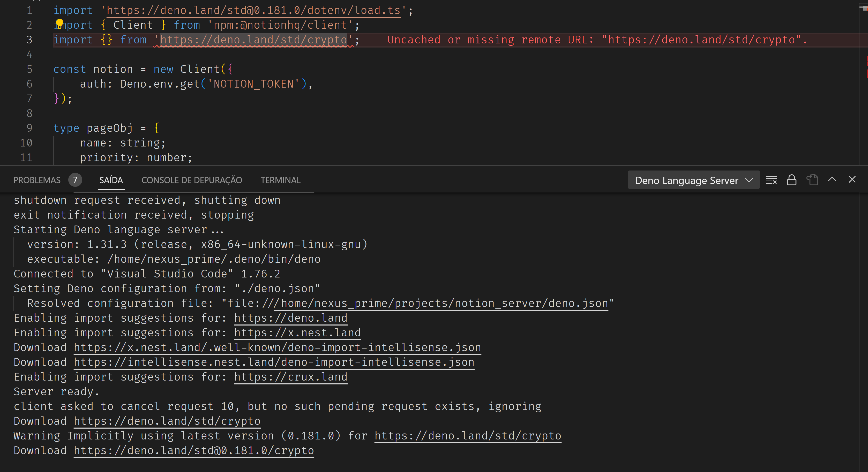
Task: Toggle output auto-scroll lock icon
Action: (791, 180)
